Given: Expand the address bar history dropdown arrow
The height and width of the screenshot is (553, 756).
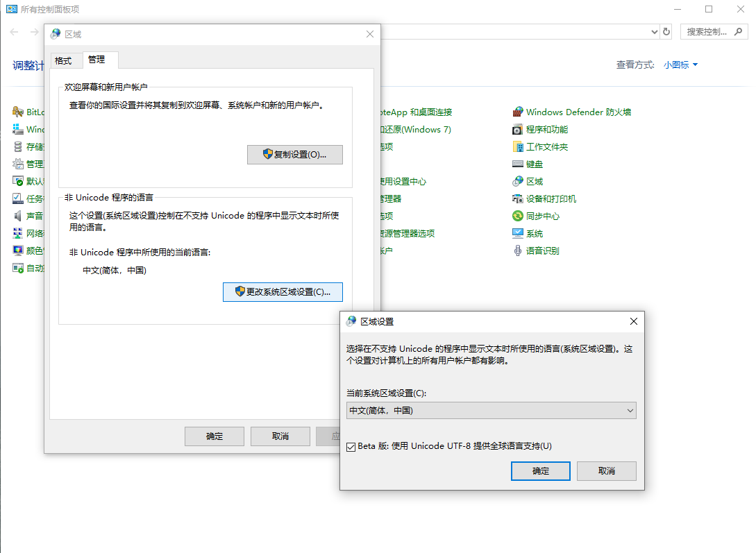Looking at the screenshot, I should pos(654,32).
